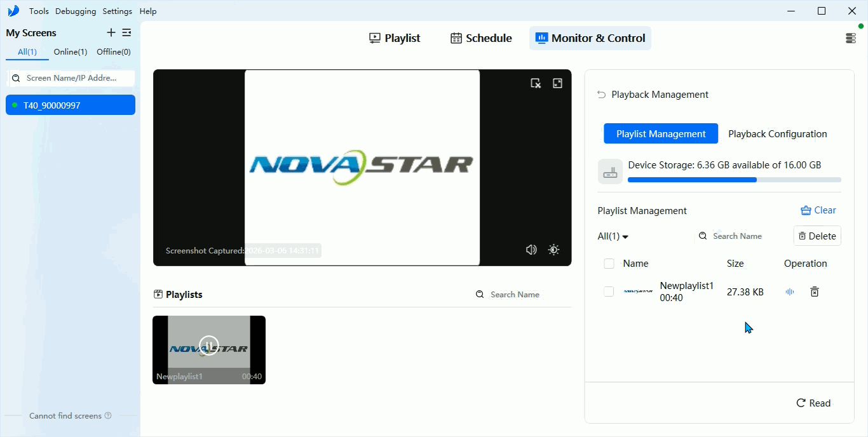Click the Clear button

tap(818, 210)
